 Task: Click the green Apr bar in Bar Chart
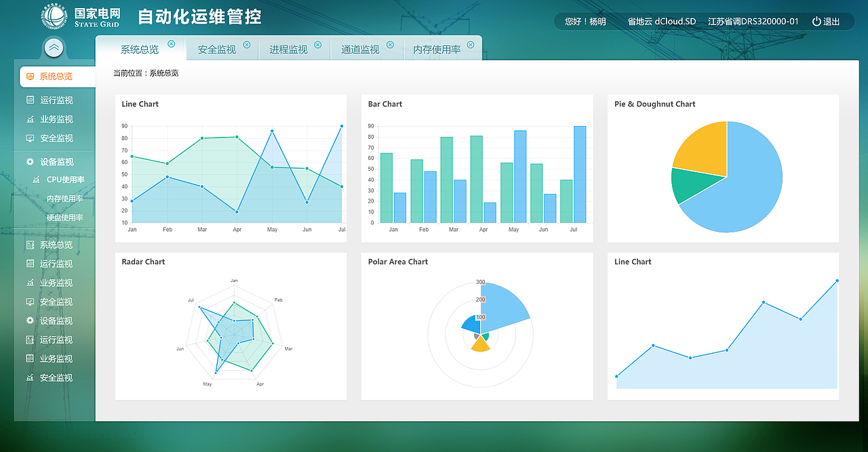point(477,180)
